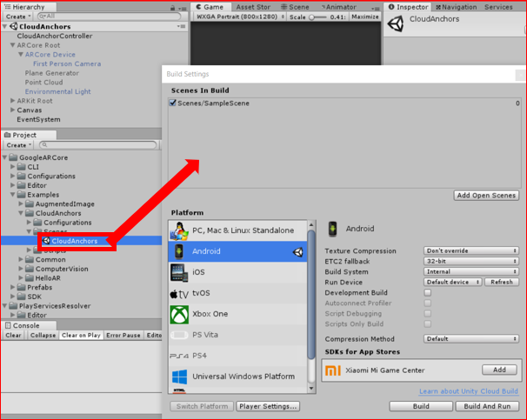Enable the Development Build checkbox
This screenshot has width=527, height=420.
428,293
